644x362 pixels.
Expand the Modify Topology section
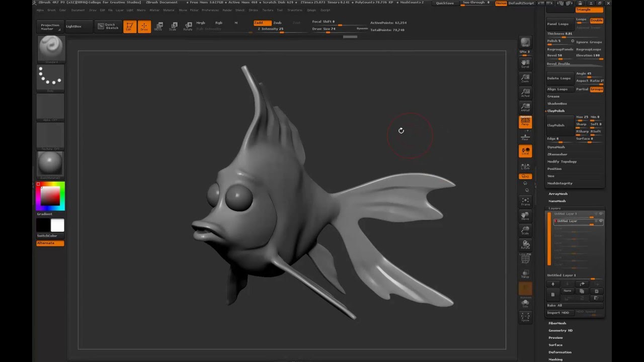(562, 162)
